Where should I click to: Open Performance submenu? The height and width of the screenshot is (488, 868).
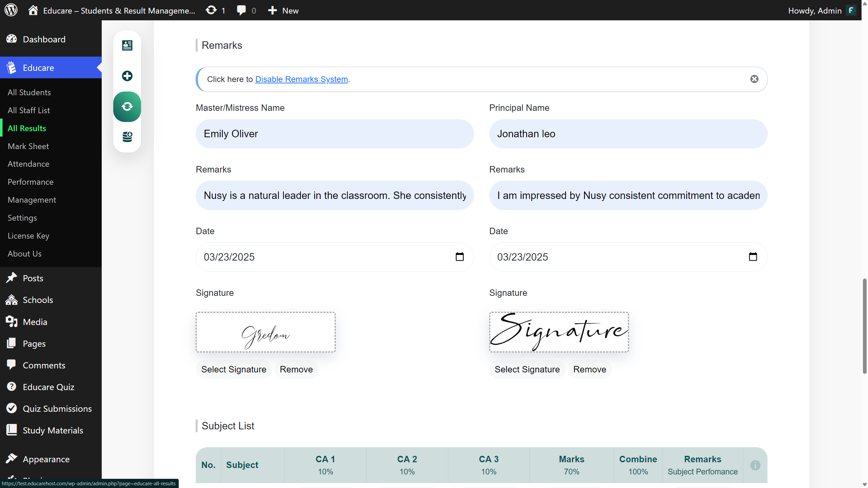tap(31, 182)
